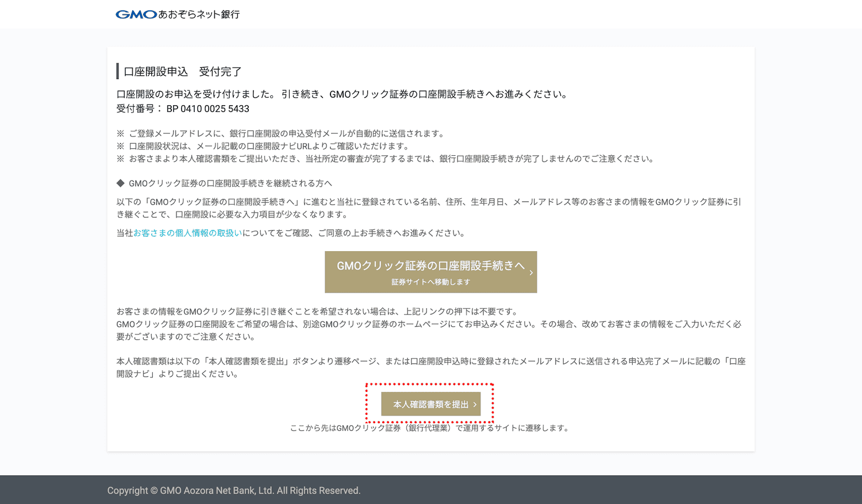The height and width of the screenshot is (504, 862).
Task: Open the お客さまの個人情報の取扱い link
Action: pos(187,233)
